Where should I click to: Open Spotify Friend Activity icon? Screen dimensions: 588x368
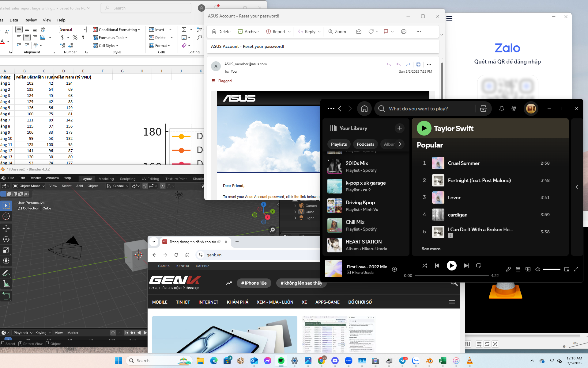coord(514,109)
